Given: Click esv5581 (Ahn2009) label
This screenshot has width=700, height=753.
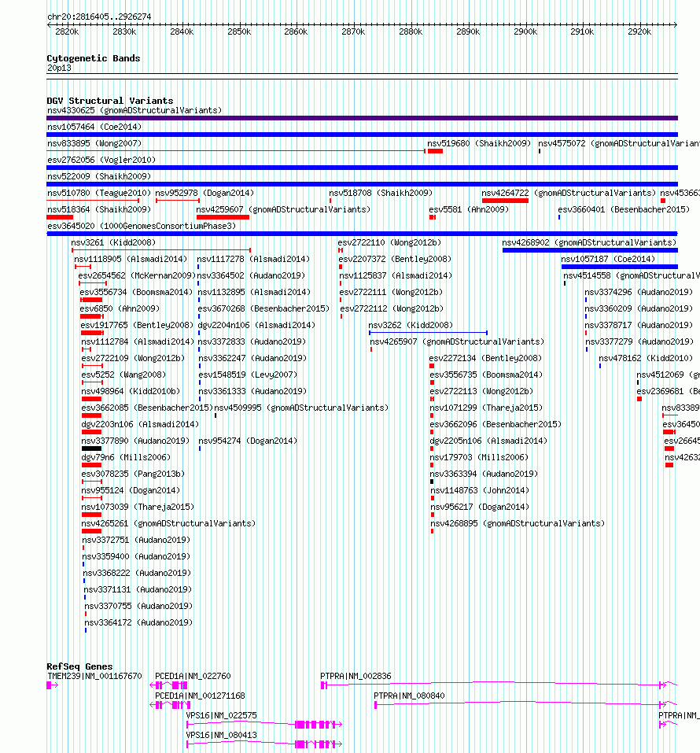Looking at the screenshot, I should pyautogui.click(x=469, y=209).
